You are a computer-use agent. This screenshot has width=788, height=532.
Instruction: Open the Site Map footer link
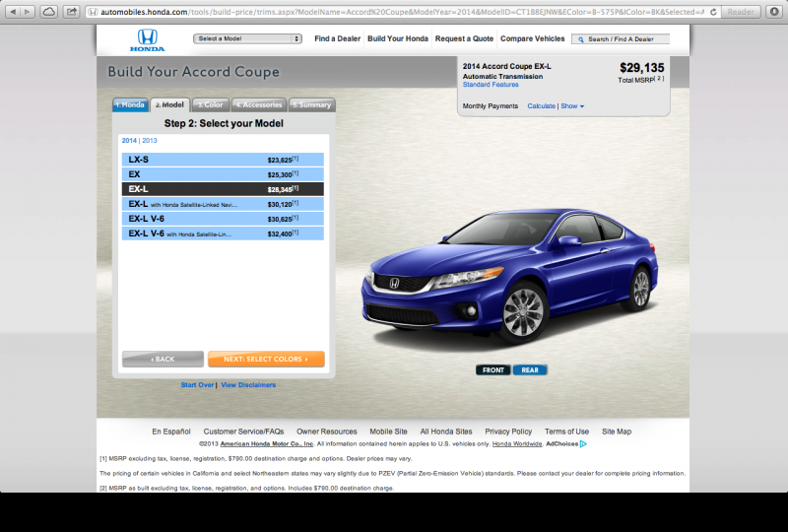point(617,432)
